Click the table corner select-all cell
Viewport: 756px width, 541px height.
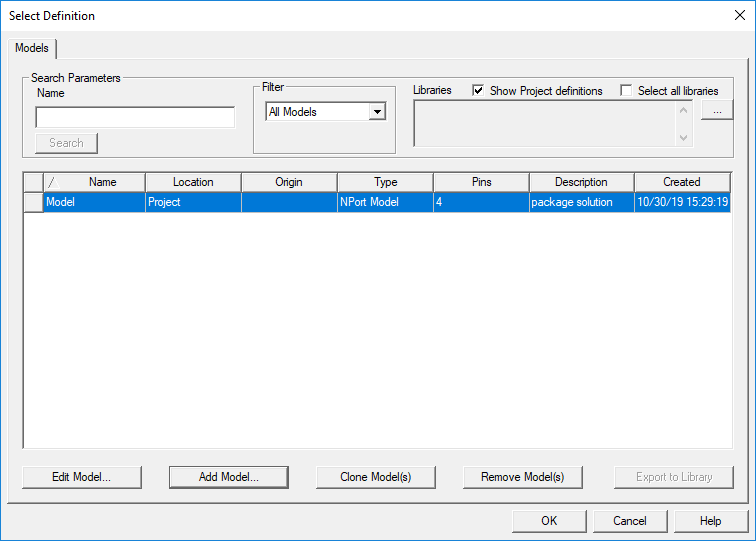pos(33,182)
